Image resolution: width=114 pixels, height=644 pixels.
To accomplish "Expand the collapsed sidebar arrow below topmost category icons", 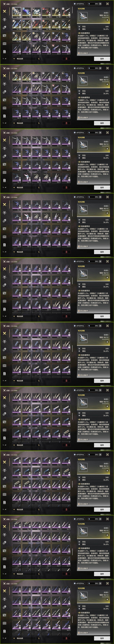I will tap(4, 59).
